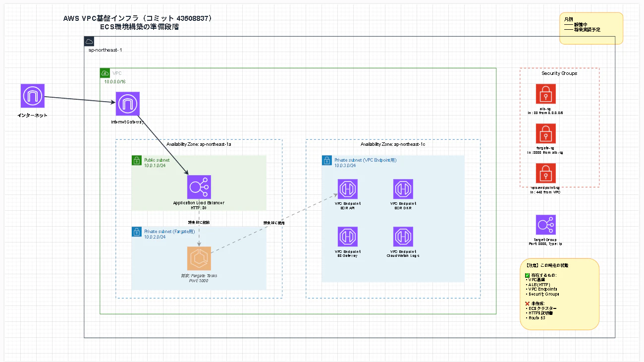Screen dimensions: 644x362
Task: Click the Public subnet green lock icon
Action: point(137,160)
